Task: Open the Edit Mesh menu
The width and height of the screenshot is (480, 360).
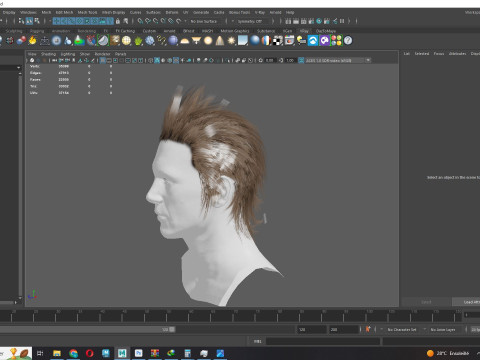Action: (x=64, y=12)
